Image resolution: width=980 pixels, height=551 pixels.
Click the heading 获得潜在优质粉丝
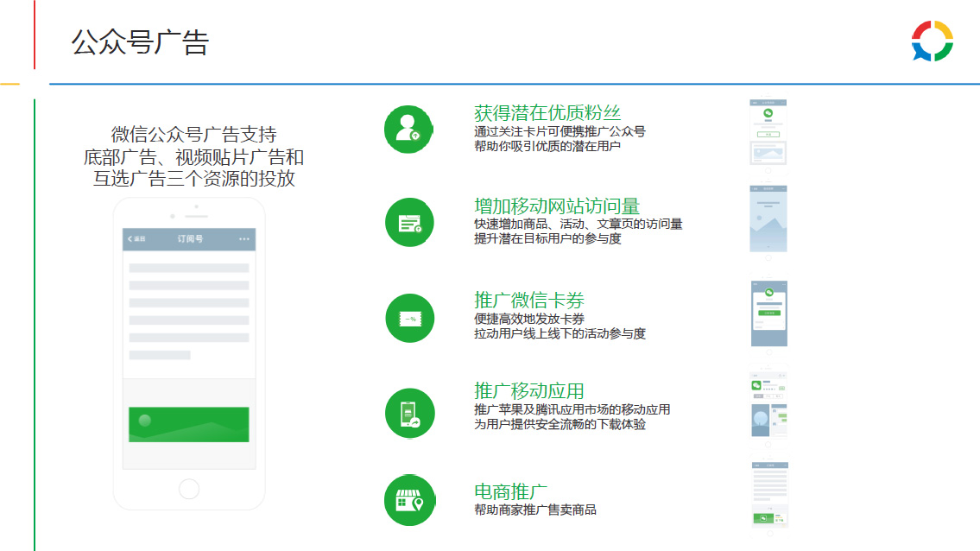pos(547,113)
